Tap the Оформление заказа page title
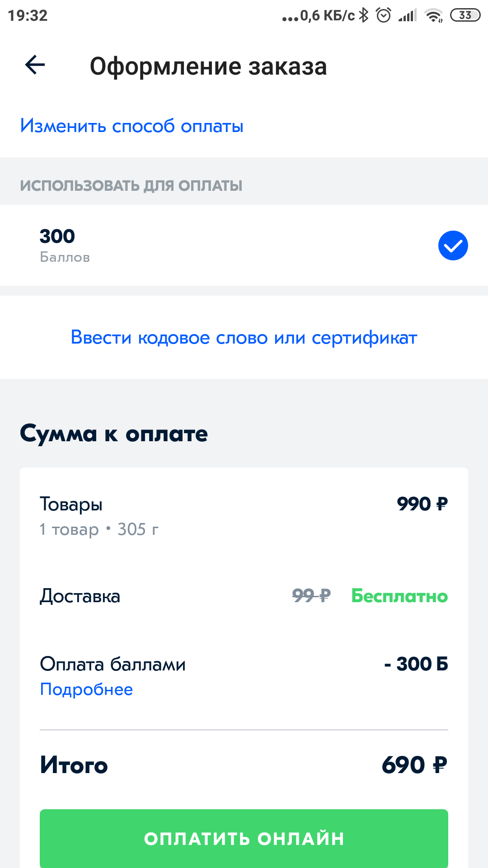This screenshot has height=868, width=488. pos(208,66)
